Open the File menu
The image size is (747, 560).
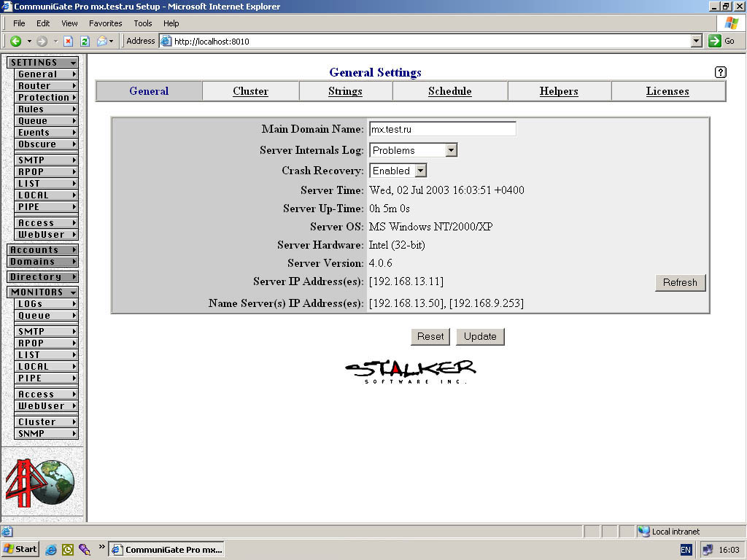(19, 23)
